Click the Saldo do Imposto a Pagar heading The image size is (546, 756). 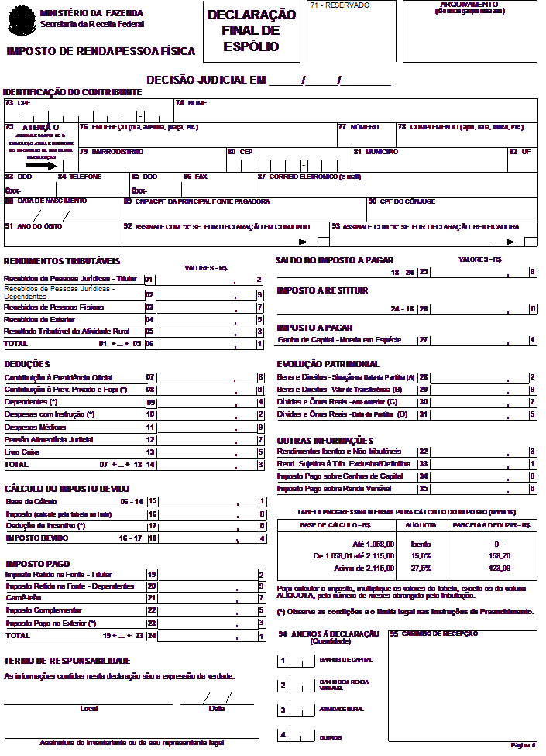[335, 260]
